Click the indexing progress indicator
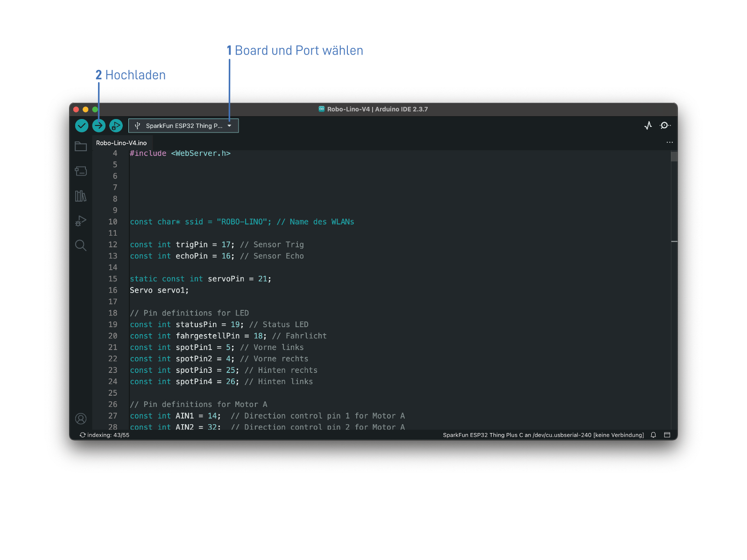 (x=104, y=435)
